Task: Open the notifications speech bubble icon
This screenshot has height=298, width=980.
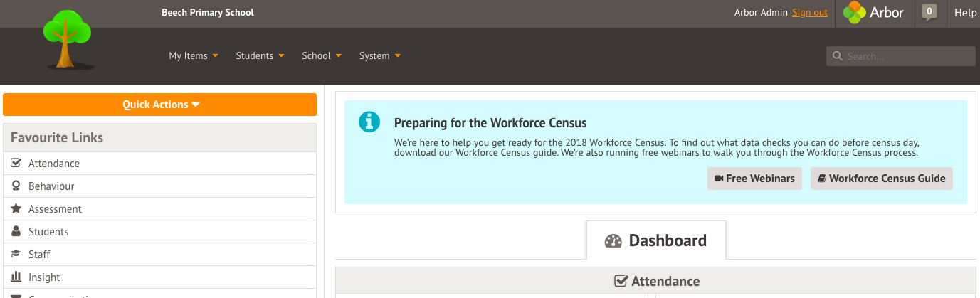Action: (x=929, y=13)
